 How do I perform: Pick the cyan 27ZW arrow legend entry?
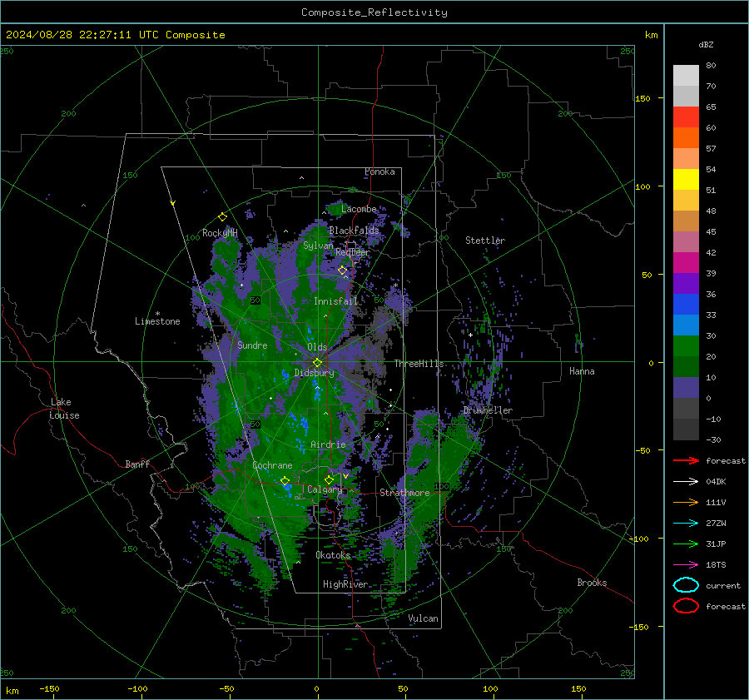(x=686, y=524)
